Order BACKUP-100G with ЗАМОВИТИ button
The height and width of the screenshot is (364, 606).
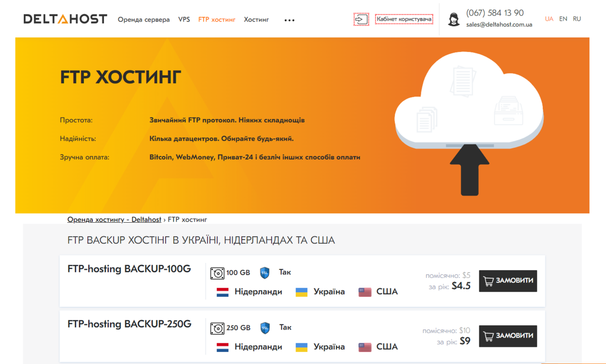click(x=508, y=281)
